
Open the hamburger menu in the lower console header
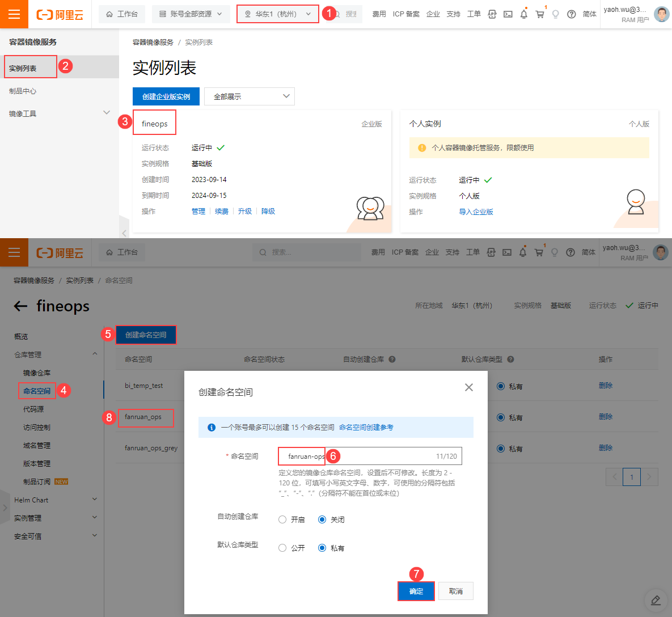tap(14, 252)
